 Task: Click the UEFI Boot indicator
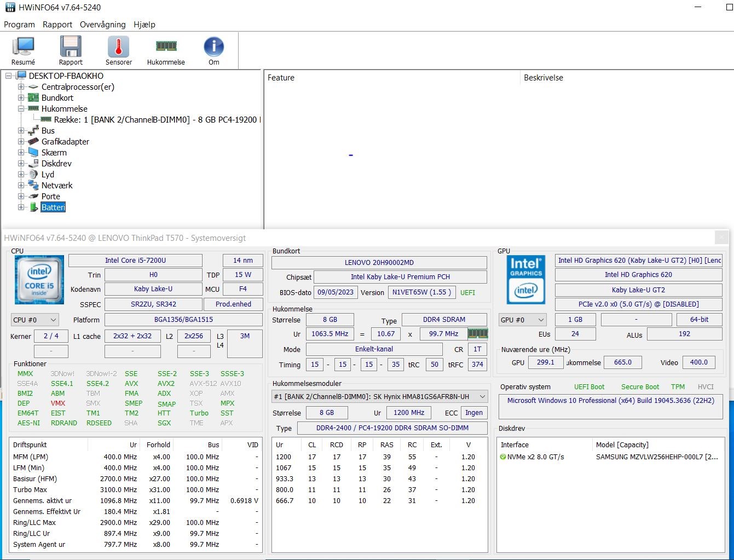589,386
